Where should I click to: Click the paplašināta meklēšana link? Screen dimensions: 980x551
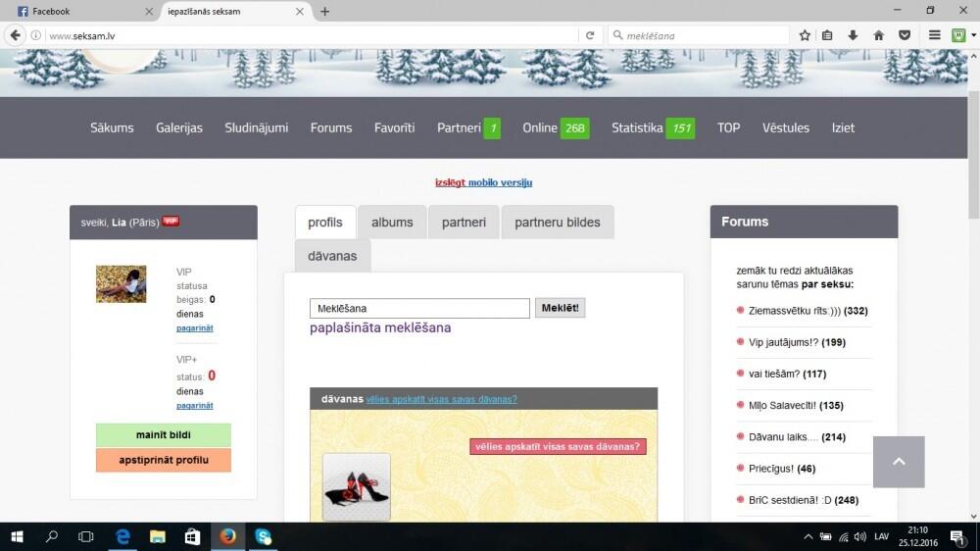[380, 327]
